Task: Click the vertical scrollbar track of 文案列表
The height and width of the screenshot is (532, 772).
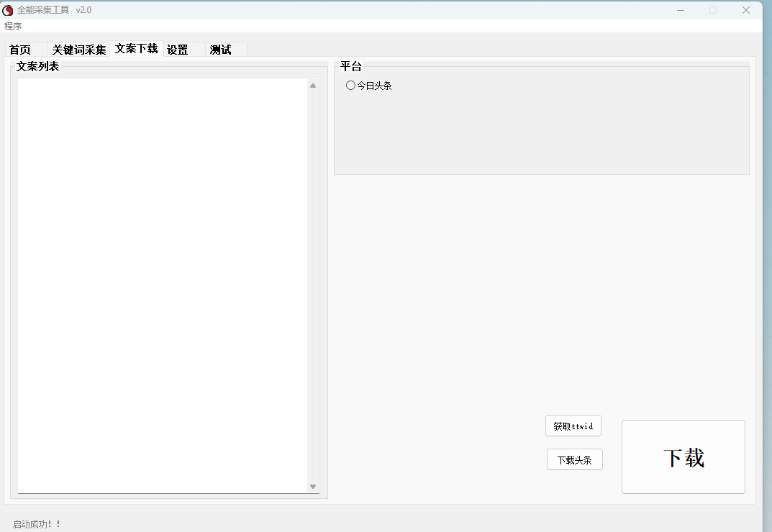Action: 313,288
